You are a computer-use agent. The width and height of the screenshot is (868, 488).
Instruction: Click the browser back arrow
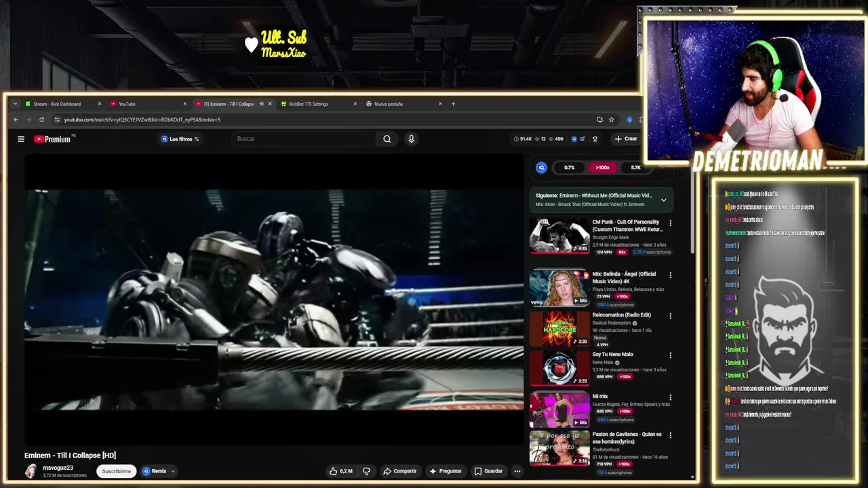coord(16,120)
